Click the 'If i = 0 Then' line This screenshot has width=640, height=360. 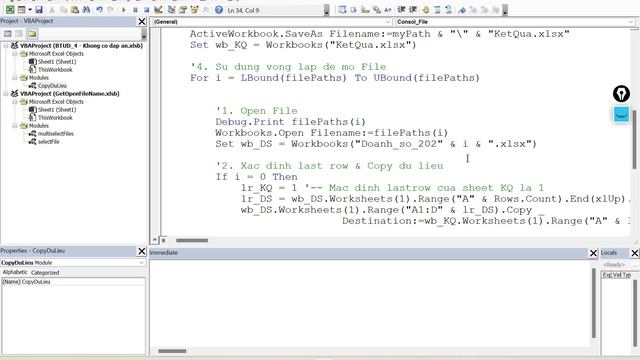256,177
